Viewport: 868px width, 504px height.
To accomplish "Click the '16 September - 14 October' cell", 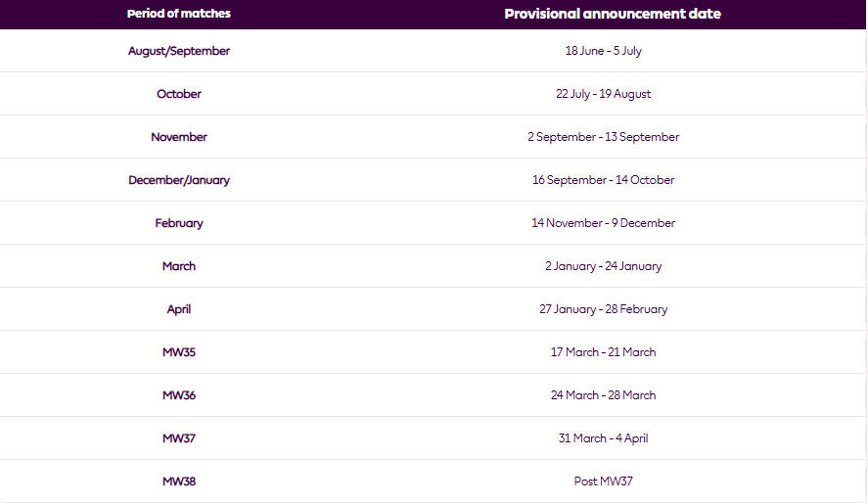I will pos(604,180).
